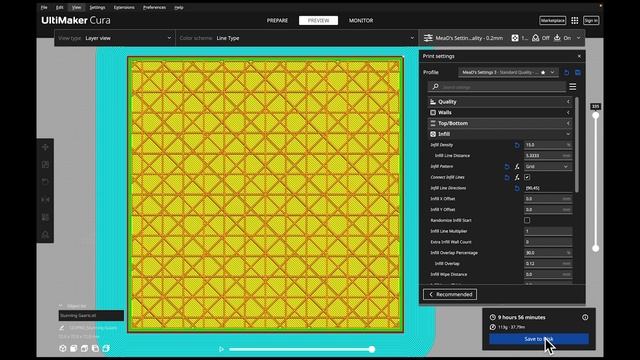Screen dimensions: 640x360
Task: Select the Mirror tool in left toolbar
Action: pos(45,200)
